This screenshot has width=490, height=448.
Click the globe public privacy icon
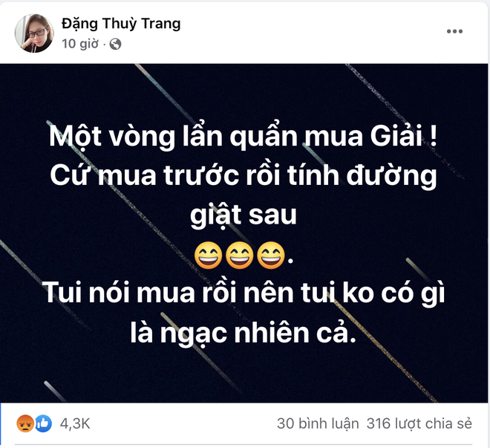click(x=115, y=44)
